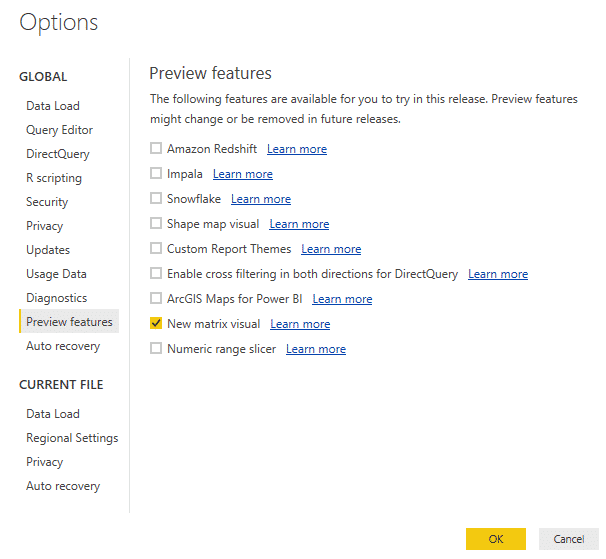Open R scripting settings
The image size is (606, 559).
coord(54,178)
